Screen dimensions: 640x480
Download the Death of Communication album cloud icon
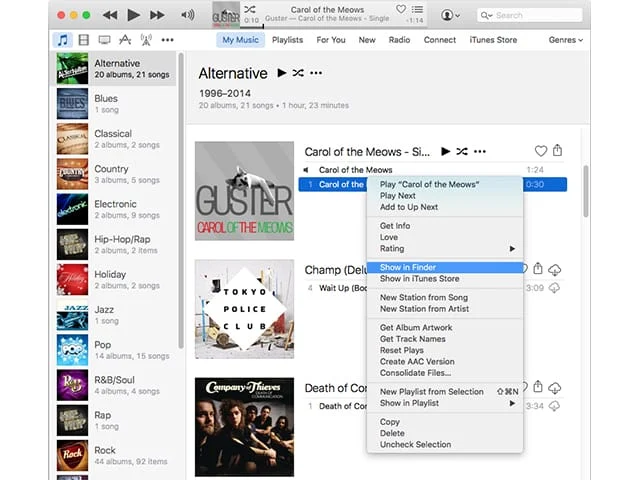(x=554, y=387)
